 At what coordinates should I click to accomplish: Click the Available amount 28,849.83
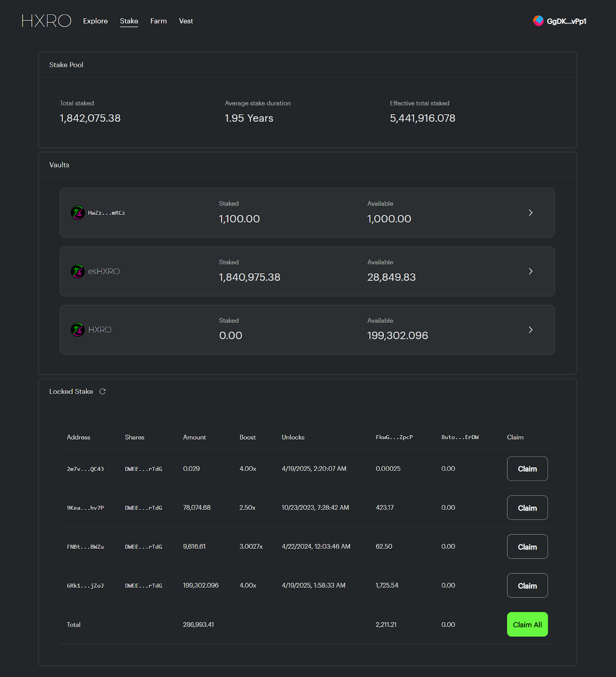(391, 277)
